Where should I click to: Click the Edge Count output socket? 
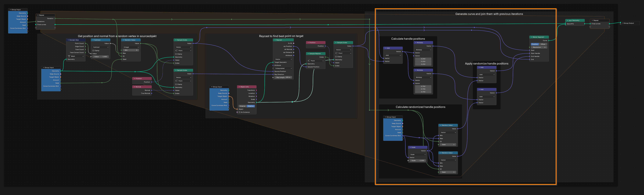[85, 46]
